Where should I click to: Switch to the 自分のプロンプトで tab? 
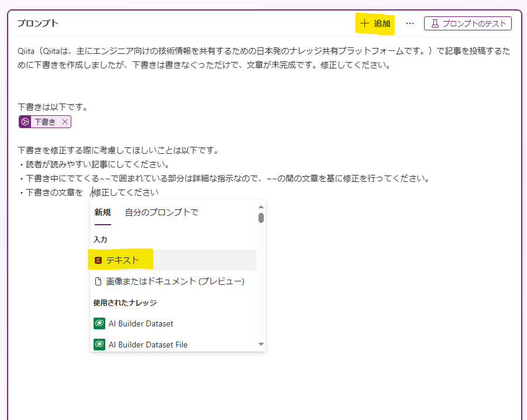pos(161,212)
